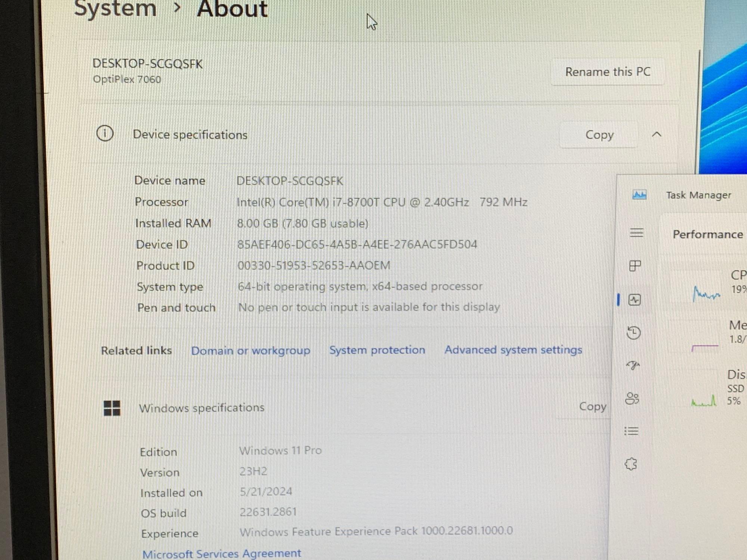Click Device name value in specifications list
This screenshot has width=747, height=560.
(289, 181)
